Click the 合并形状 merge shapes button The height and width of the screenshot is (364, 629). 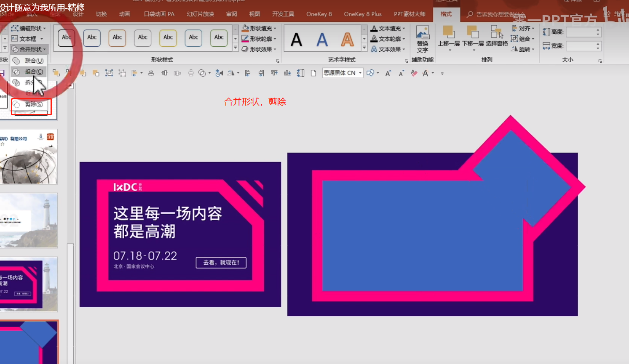point(29,49)
